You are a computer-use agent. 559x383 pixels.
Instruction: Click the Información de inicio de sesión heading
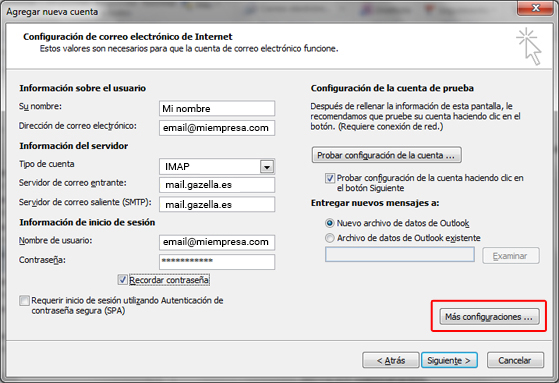pos(87,223)
